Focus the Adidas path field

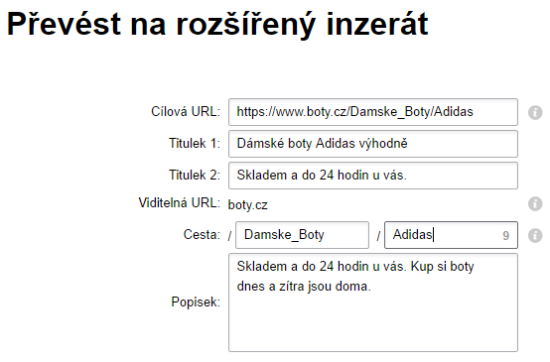point(451,235)
